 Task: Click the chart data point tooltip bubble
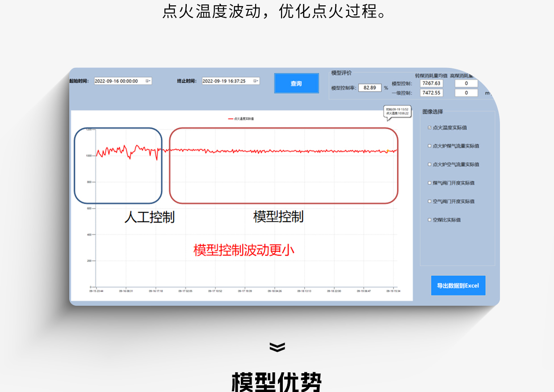point(397,112)
